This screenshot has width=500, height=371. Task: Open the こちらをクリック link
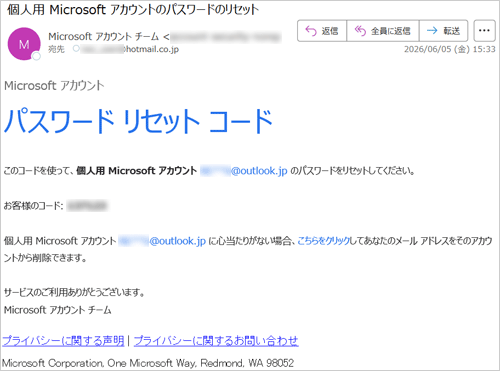pyautogui.click(x=323, y=241)
